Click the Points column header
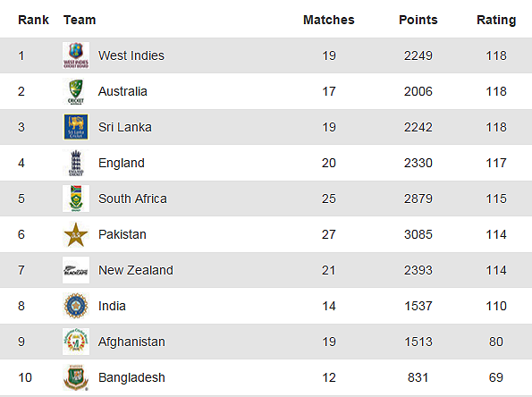The width and height of the screenshot is (532, 397). coord(418,20)
